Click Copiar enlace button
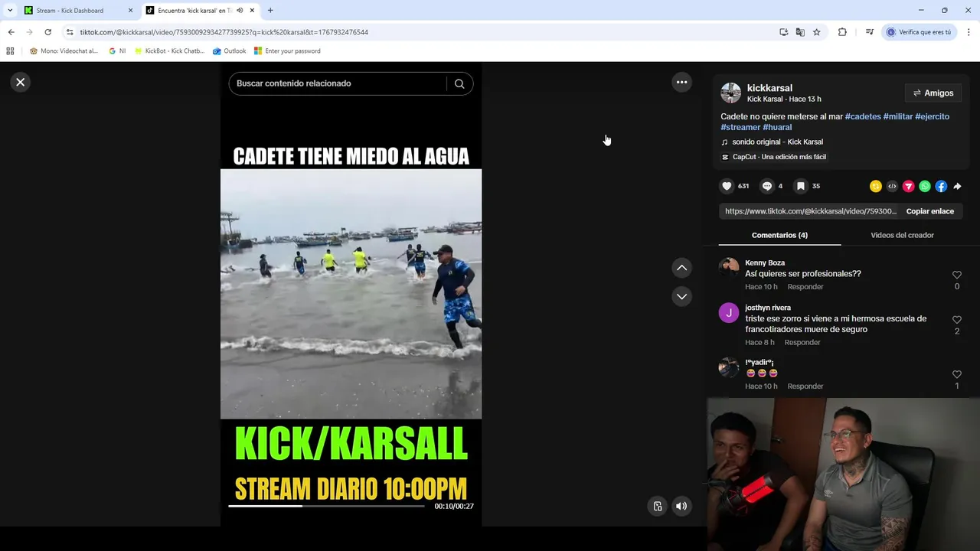This screenshot has width=980, height=551. [930, 211]
